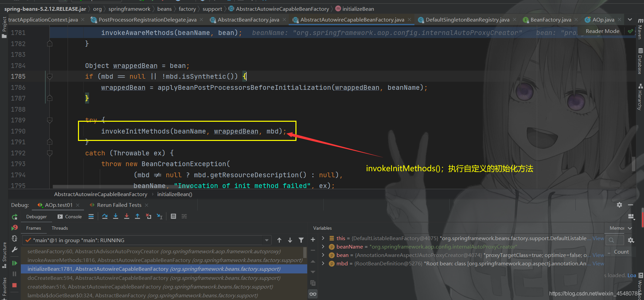
Task: Click the Reader Mode button
Action: click(602, 31)
